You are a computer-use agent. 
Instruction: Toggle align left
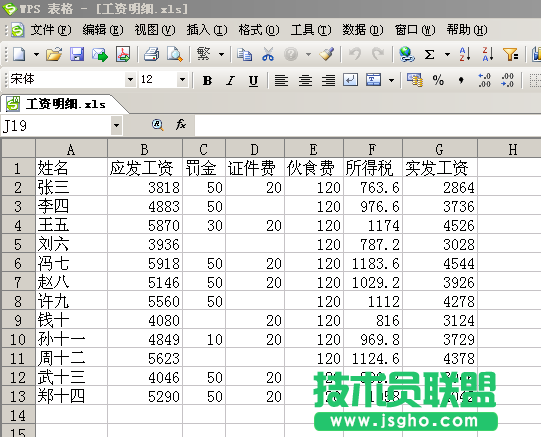tap(282, 80)
